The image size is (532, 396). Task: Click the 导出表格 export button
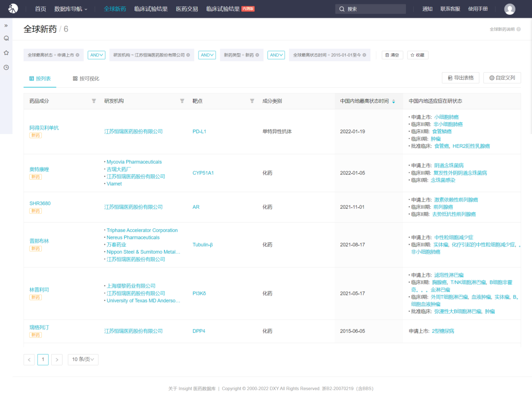tap(461, 78)
